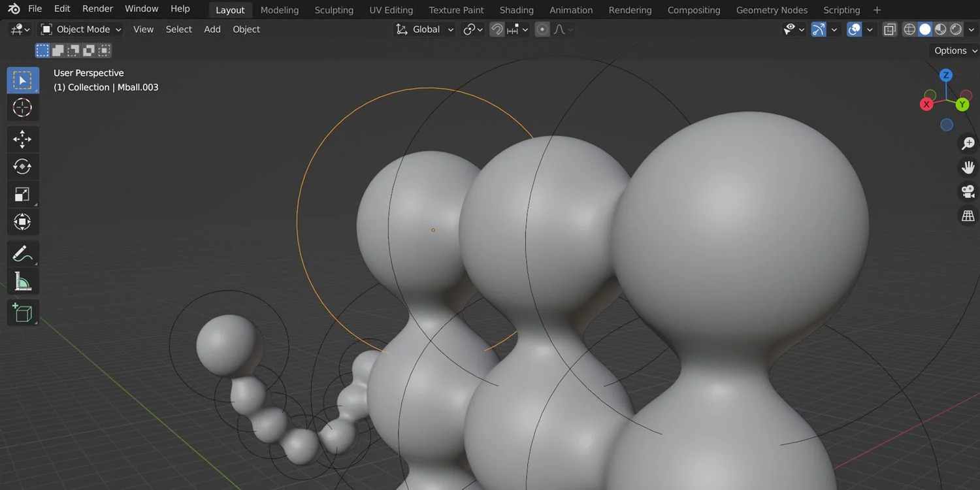This screenshot has height=490, width=980.
Task: Choose the Scale tool
Action: click(x=22, y=195)
